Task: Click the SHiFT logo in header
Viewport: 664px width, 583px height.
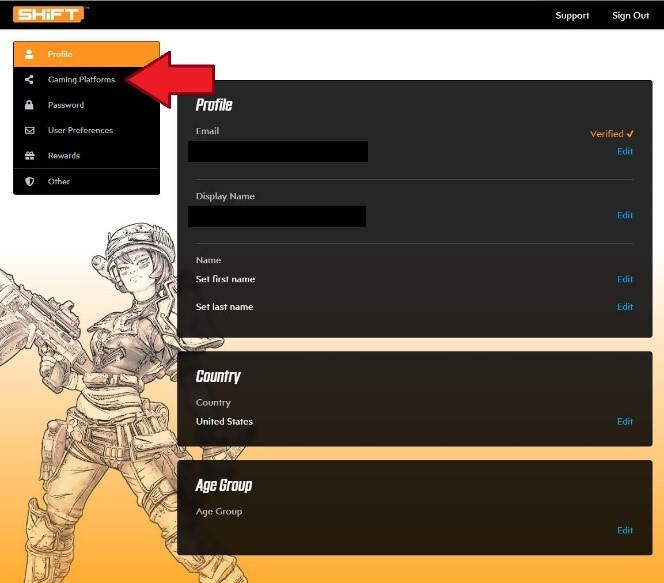Action: point(48,14)
